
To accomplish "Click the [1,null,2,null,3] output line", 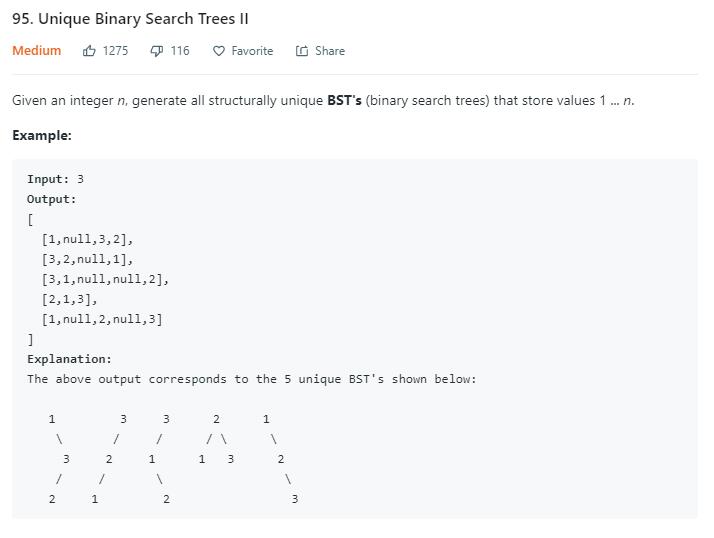I will tap(102, 319).
